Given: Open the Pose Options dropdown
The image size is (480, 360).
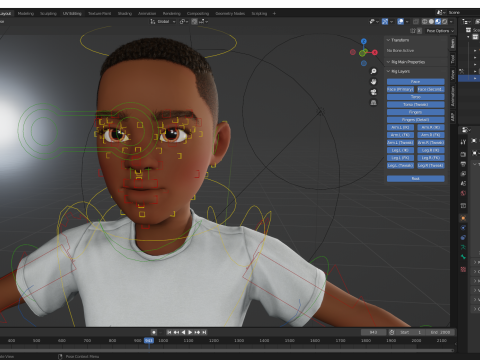Looking at the screenshot, I should point(440,31).
